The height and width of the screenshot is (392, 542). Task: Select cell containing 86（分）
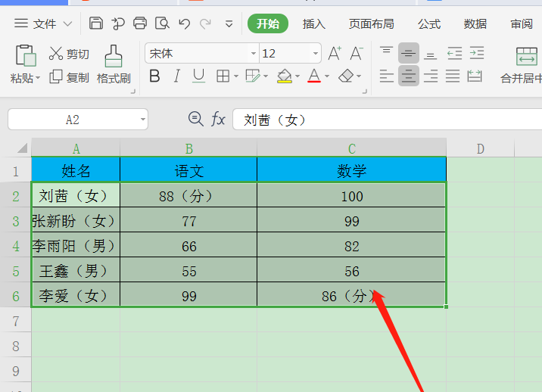[351, 295]
